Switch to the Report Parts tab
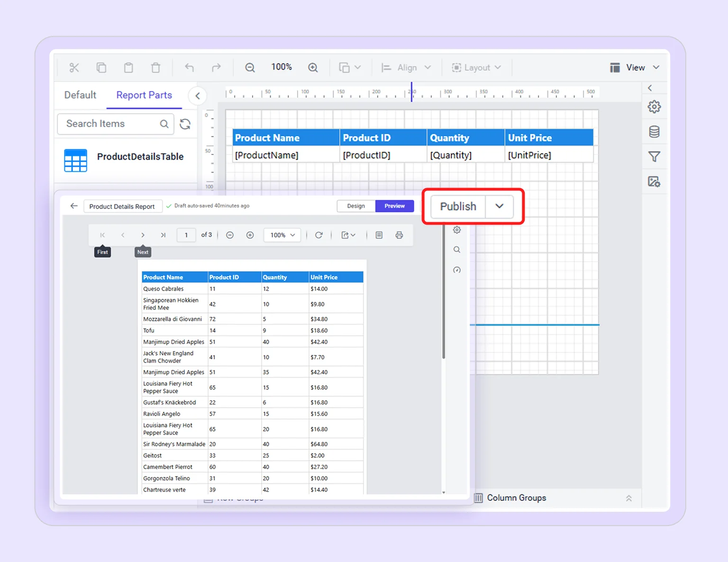 tap(144, 95)
